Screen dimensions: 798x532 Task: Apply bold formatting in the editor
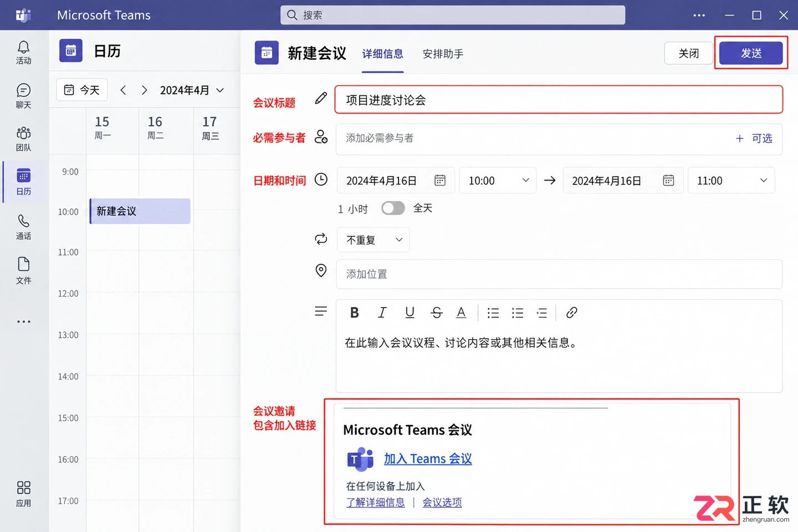[355, 313]
